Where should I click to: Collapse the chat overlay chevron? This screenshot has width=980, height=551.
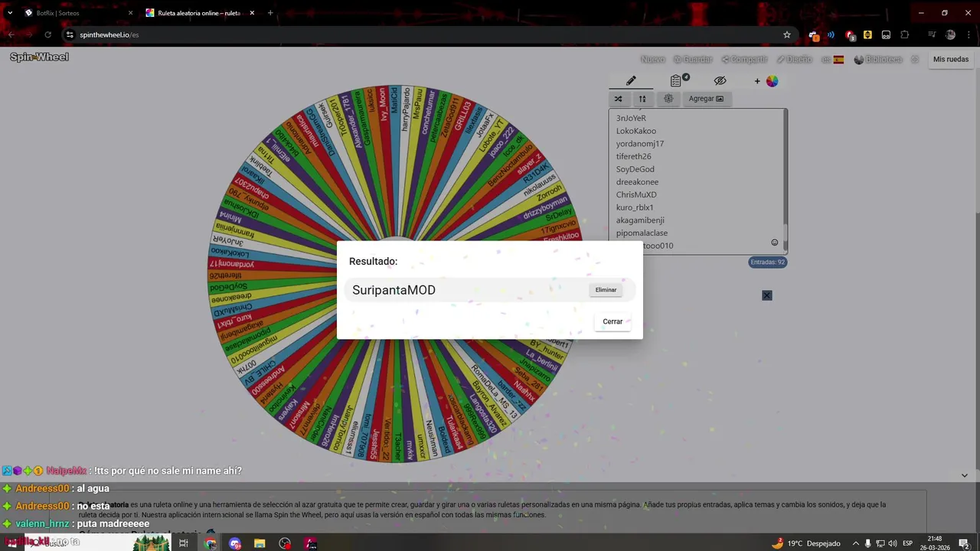point(965,475)
